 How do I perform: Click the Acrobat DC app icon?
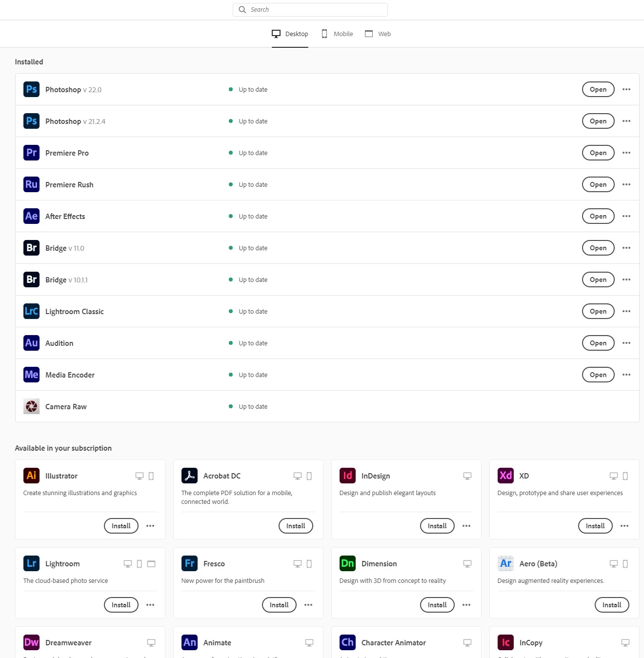click(x=189, y=476)
